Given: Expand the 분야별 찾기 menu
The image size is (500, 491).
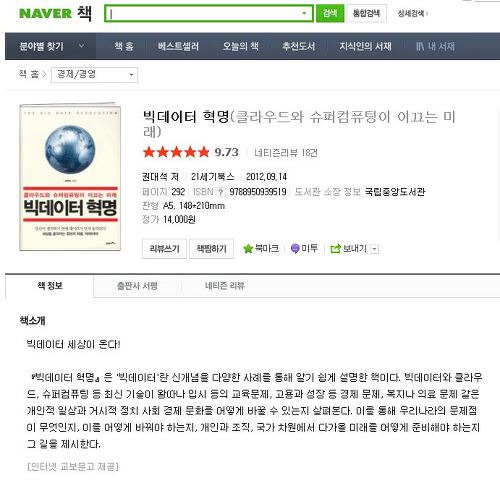Looking at the screenshot, I should tap(51, 46).
